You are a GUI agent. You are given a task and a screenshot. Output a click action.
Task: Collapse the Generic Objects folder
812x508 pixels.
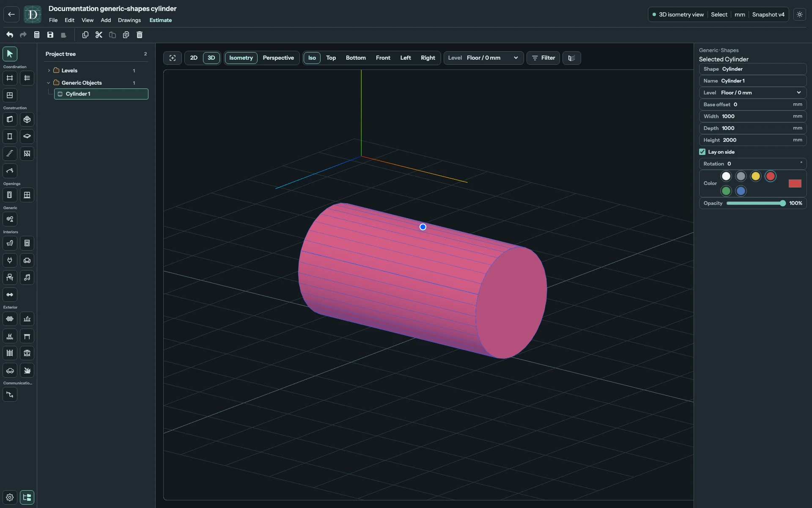(49, 83)
